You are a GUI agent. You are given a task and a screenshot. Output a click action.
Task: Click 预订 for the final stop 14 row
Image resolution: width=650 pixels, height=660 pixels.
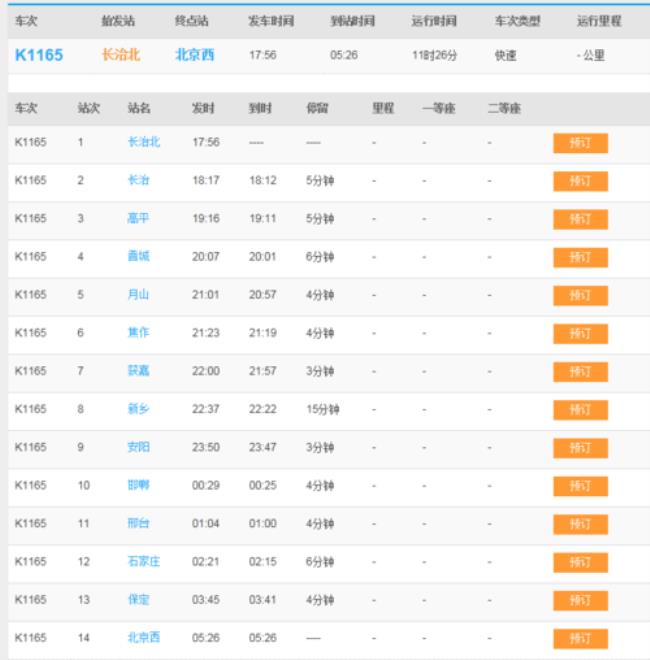tap(580, 639)
